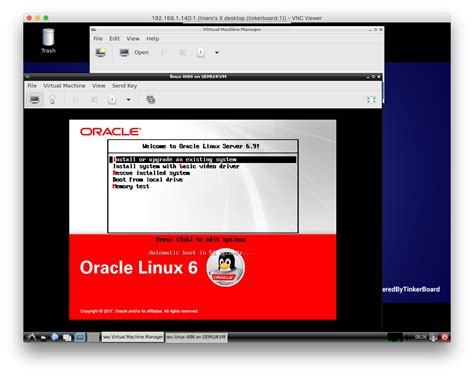474x376 pixels.
Task: Click the Shut Down icon in guest window toolbar
Action: pos(112,100)
